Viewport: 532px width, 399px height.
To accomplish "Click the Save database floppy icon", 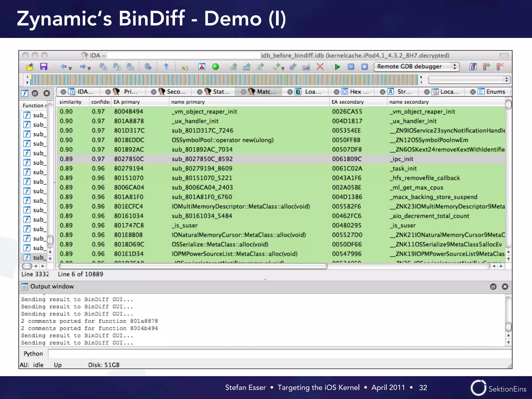I will [x=44, y=66].
